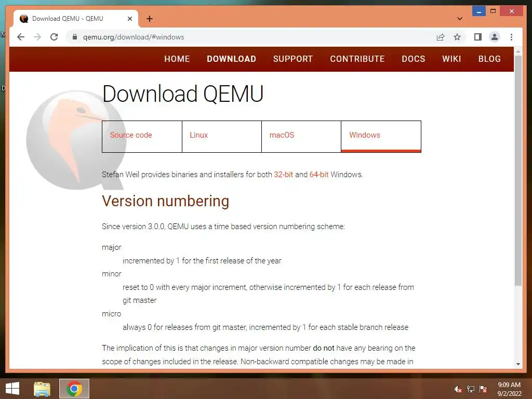
Task: Open the Action Center flag icon
Action: [483, 389]
